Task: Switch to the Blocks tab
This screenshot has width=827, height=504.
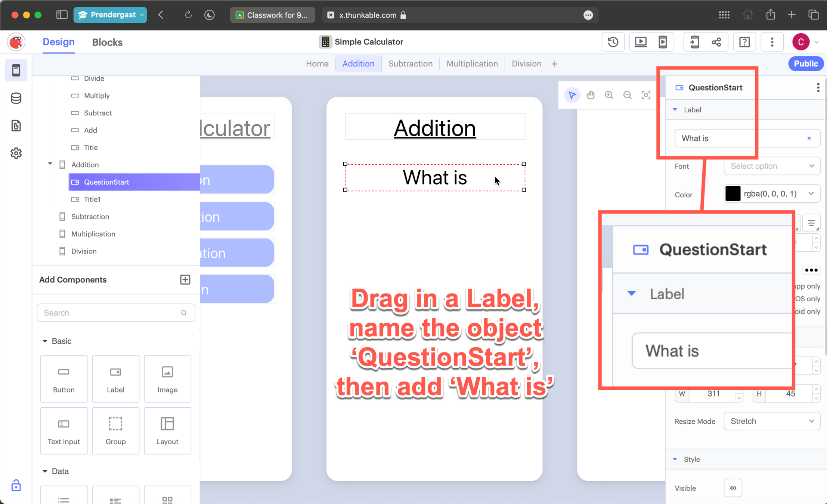Action: point(107,42)
